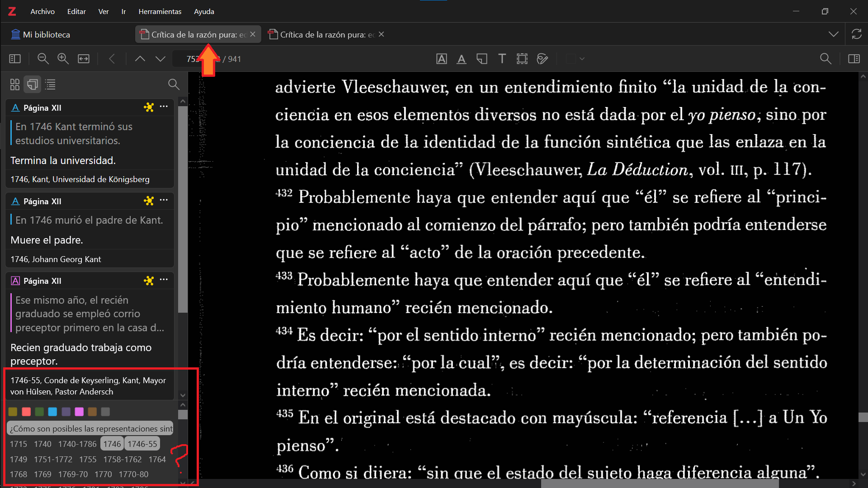This screenshot has height=488, width=868.
Task: Switch sidebar to outline view
Action: [50, 84]
